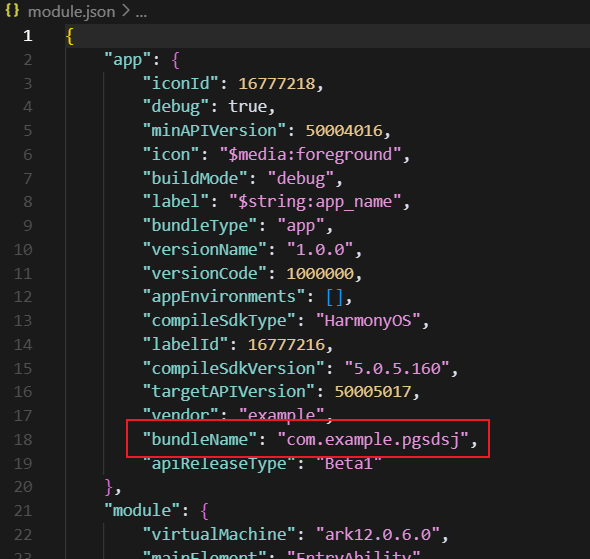The width and height of the screenshot is (590, 559).
Task: Click the "HarmonyOS" compileSdkType value
Action: pos(368,321)
